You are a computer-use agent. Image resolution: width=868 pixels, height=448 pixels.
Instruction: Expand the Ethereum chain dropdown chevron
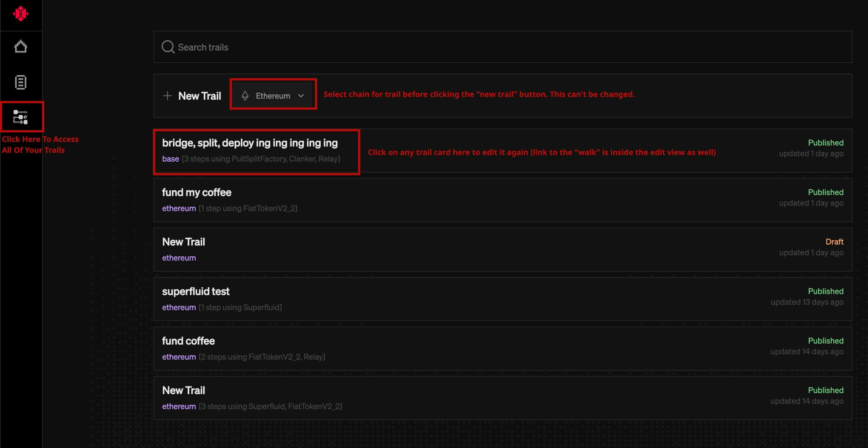(x=301, y=96)
